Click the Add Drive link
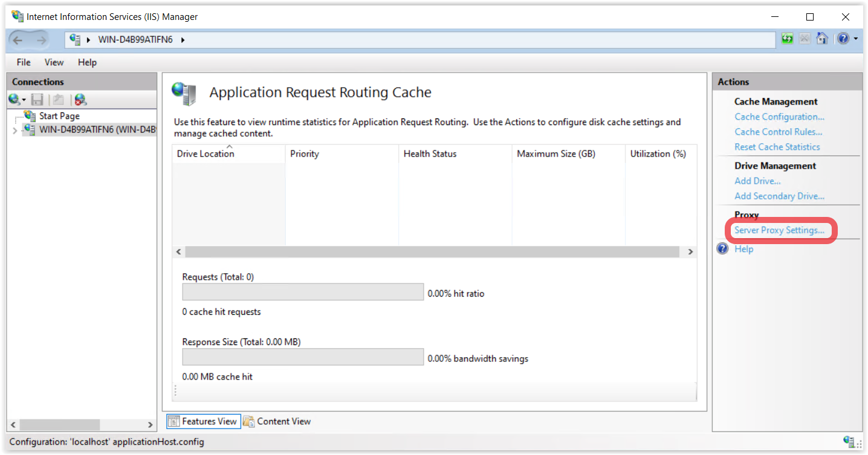868x455 pixels. click(757, 181)
